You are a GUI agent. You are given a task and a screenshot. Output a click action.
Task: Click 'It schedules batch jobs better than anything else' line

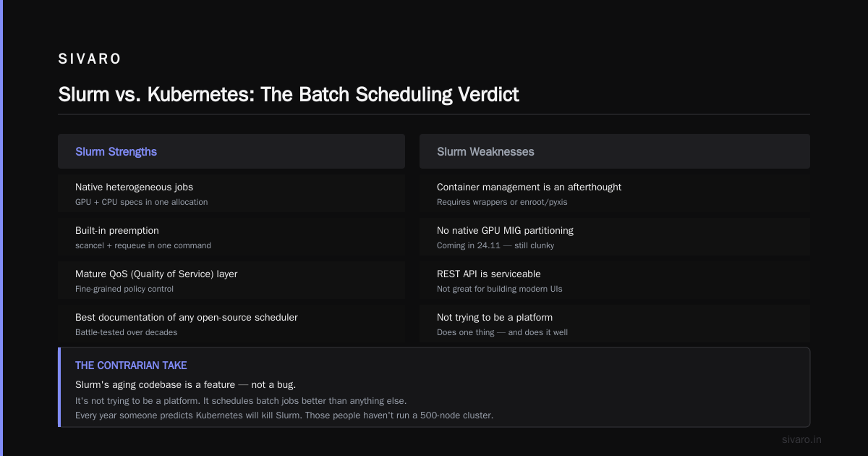pyautogui.click(x=241, y=400)
